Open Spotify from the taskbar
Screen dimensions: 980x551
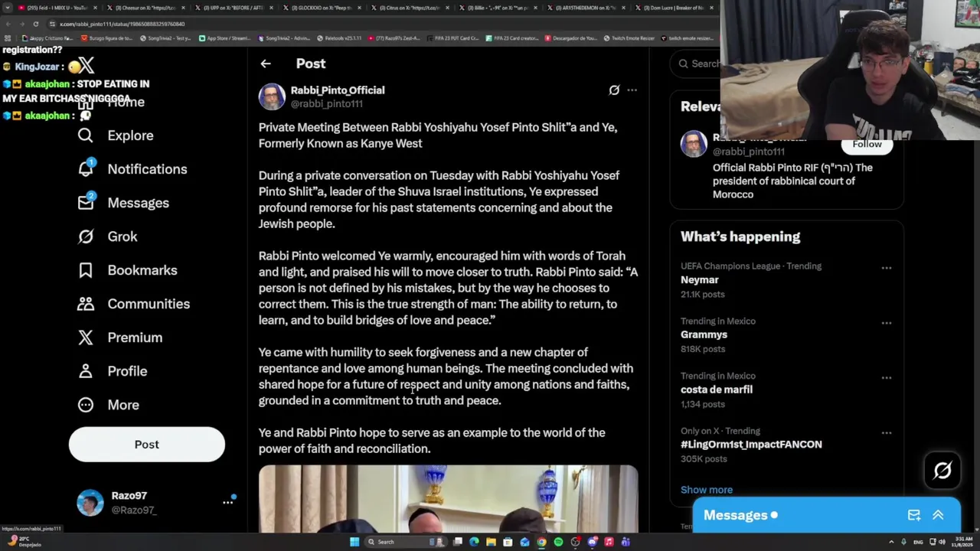pyautogui.click(x=558, y=542)
